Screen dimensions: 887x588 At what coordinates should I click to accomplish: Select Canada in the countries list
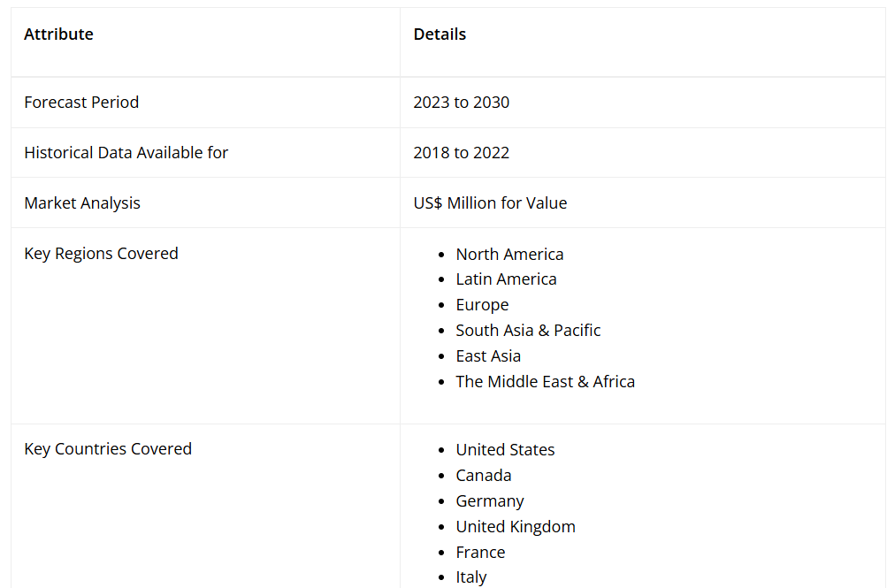(484, 476)
